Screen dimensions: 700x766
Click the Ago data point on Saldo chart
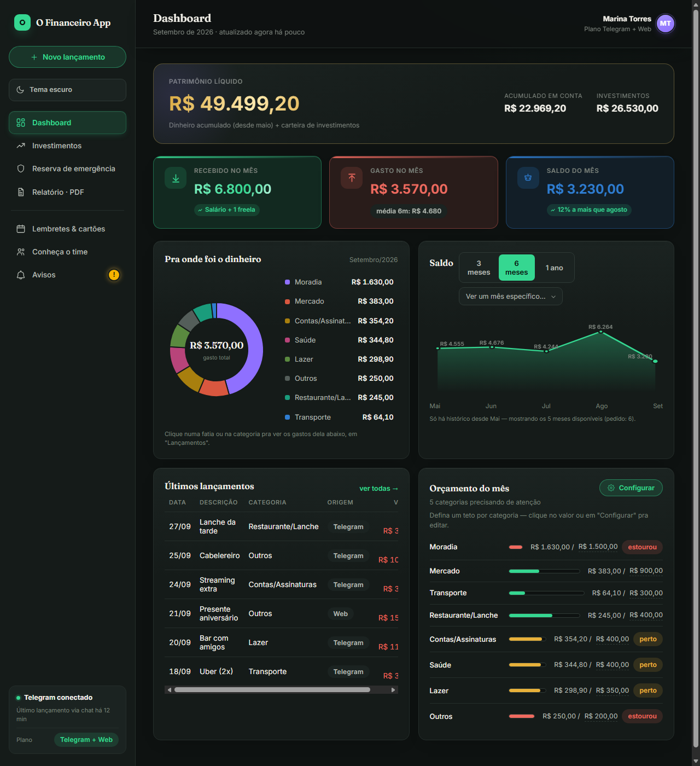coord(600,332)
